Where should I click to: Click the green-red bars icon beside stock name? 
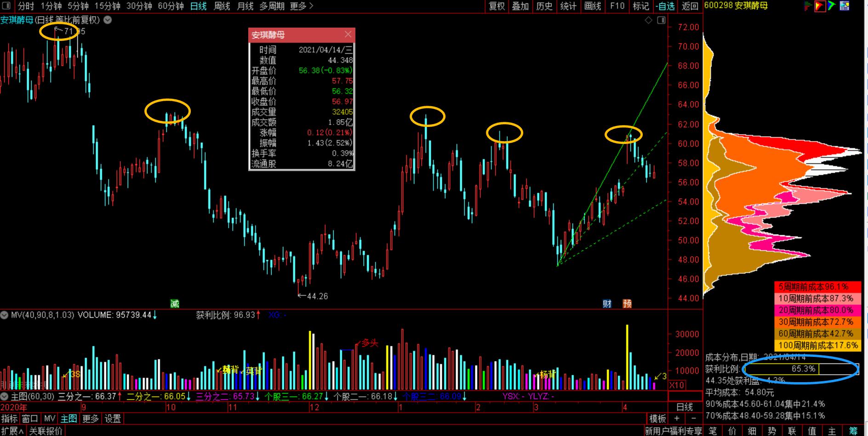(808, 6)
